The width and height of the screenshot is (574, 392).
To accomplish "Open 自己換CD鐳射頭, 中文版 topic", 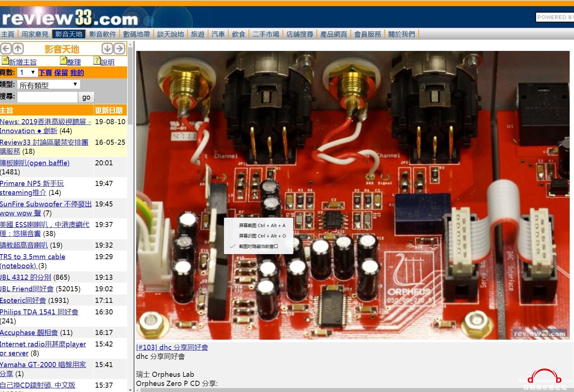I will click(38, 385).
